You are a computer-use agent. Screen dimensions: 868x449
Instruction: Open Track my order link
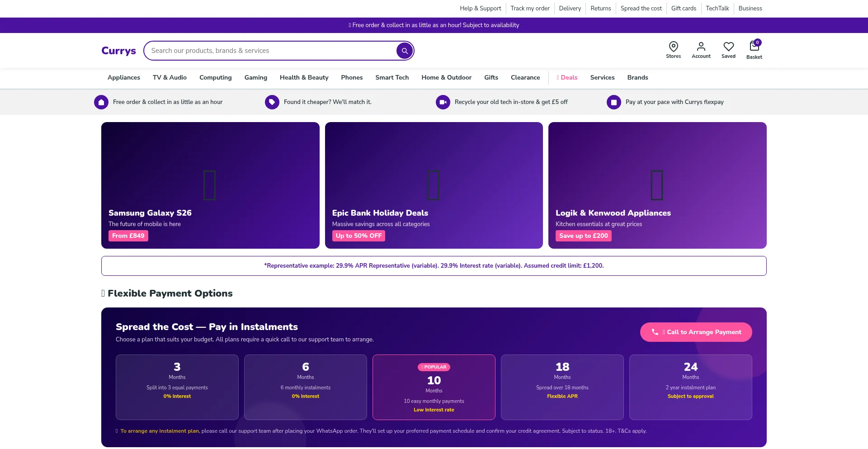(x=530, y=9)
